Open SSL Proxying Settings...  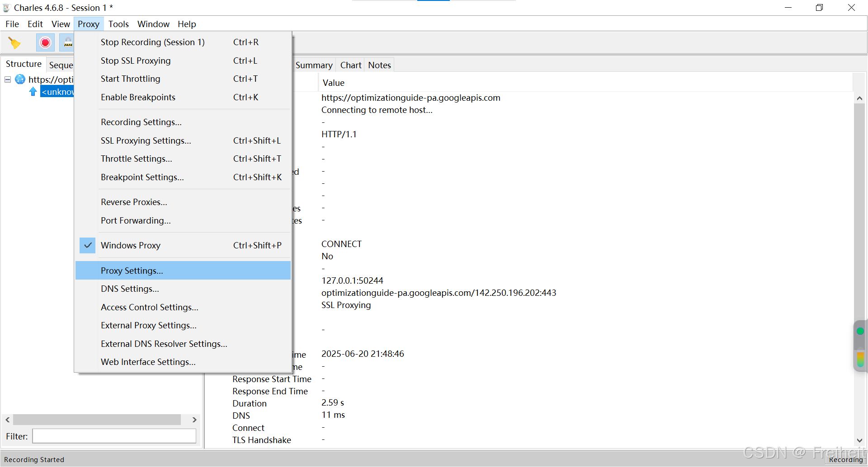183,140
